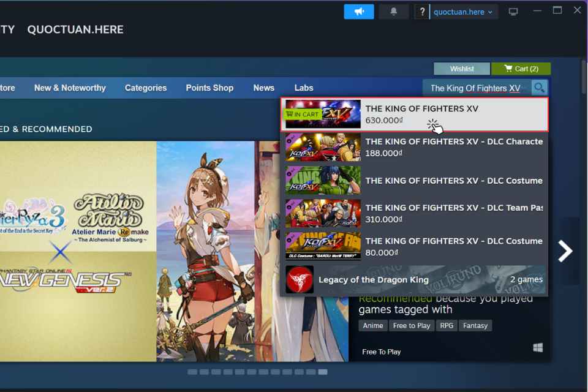Open QUOCTUAN.HERE profile menu
Screen dimensions: 588x392
point(75,29)
